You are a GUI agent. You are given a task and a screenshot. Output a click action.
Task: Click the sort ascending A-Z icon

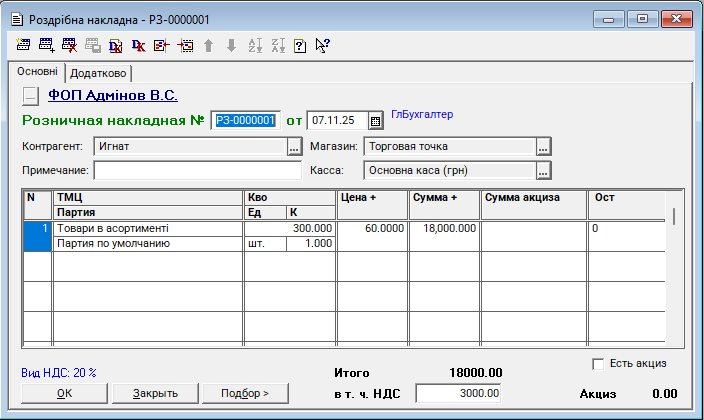(x=254, y=45)
